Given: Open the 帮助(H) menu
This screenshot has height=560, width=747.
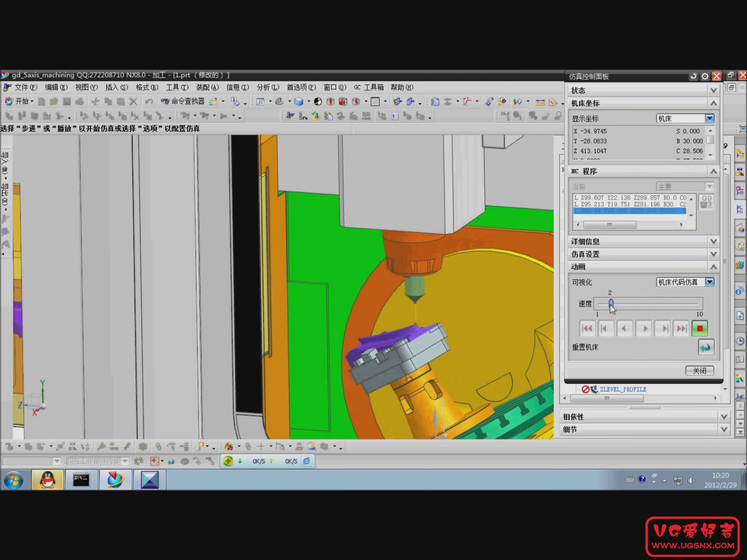Looking at the screenshot, I should [x=402, y=87].
